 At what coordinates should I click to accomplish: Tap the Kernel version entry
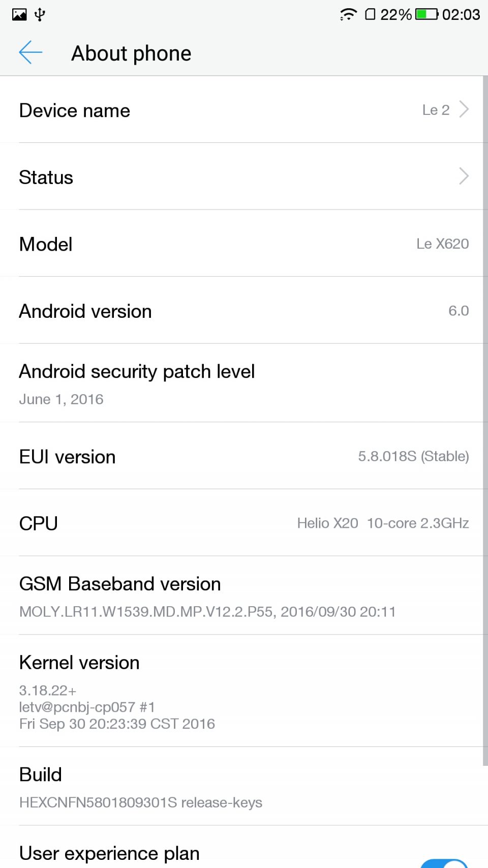tap(244, 692)
